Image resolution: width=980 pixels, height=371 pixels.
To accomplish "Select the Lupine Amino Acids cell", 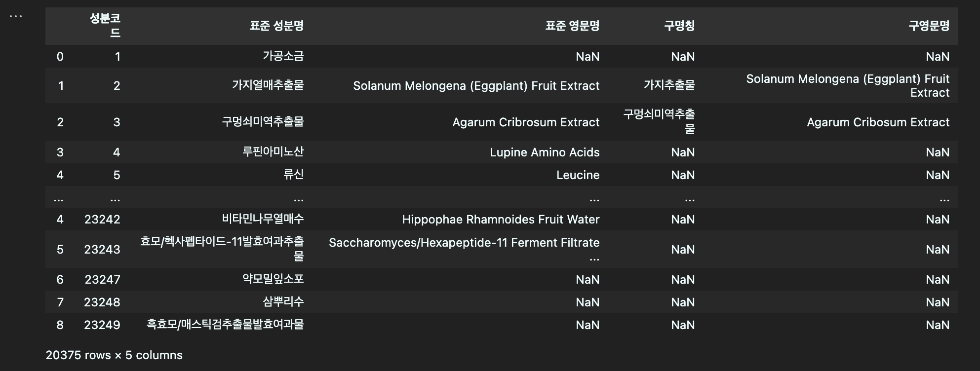I will click(545, 152).
